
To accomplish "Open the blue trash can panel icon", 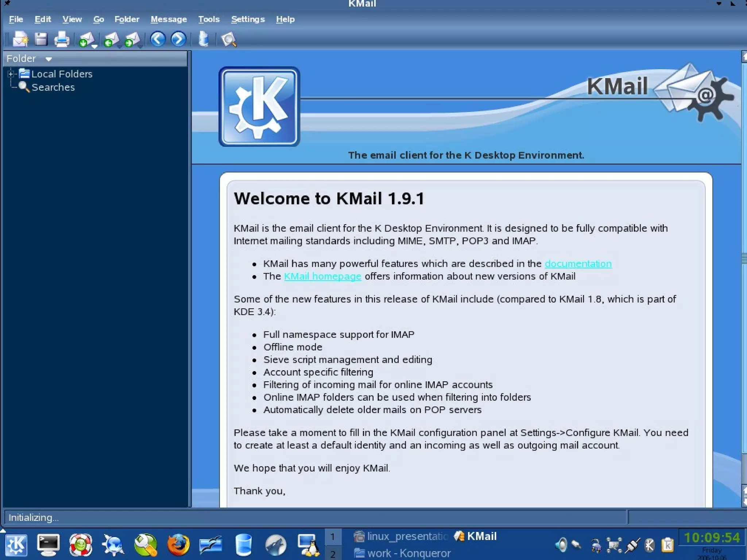I will point(243,545).
